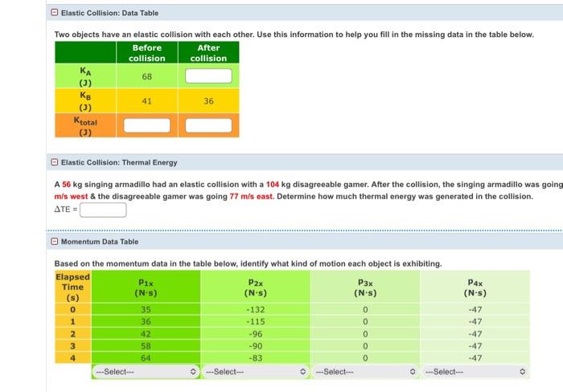Click the p3x (N·s) column header

tap(365, 288)
